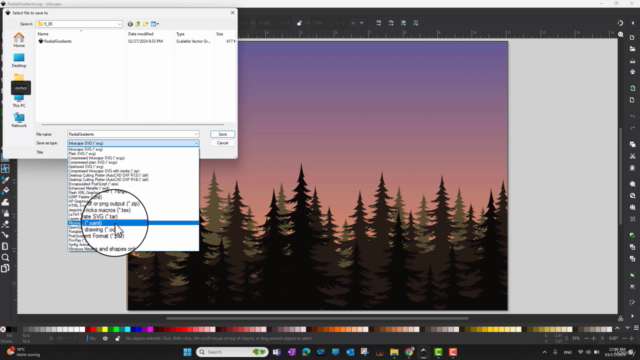Click Export icon in commands bar
Viewport: 640px width, 360px height.
[633, 100]
